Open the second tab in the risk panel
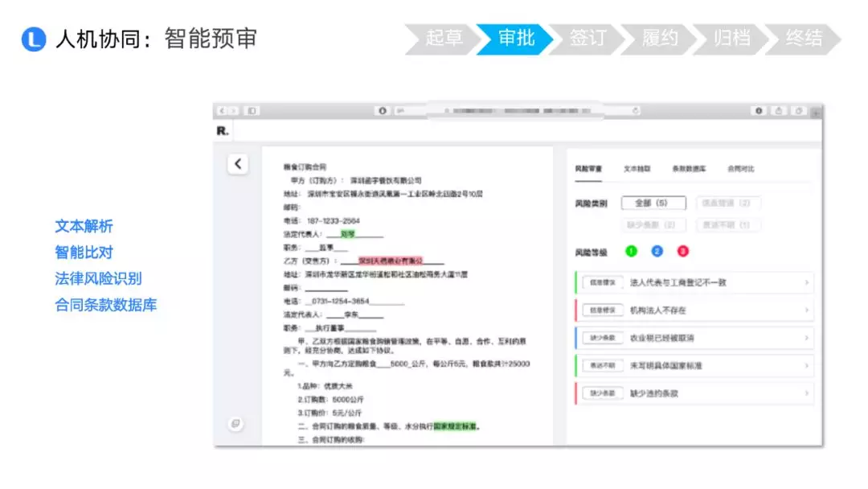Screen dimensions: 868x489 coord(637,169)
